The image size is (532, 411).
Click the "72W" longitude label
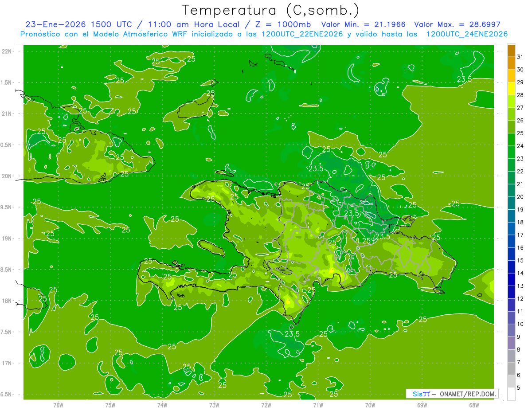click(266, 405)
